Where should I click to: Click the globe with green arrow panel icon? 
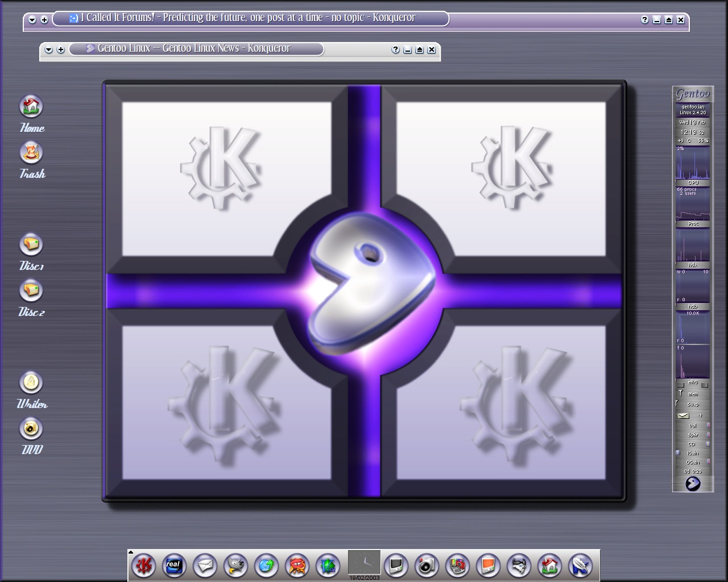tap(266, 566)
